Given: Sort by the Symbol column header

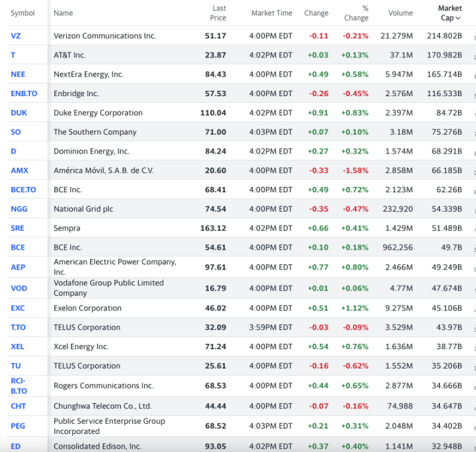Looking at the screenshot, I should point(23,13).
